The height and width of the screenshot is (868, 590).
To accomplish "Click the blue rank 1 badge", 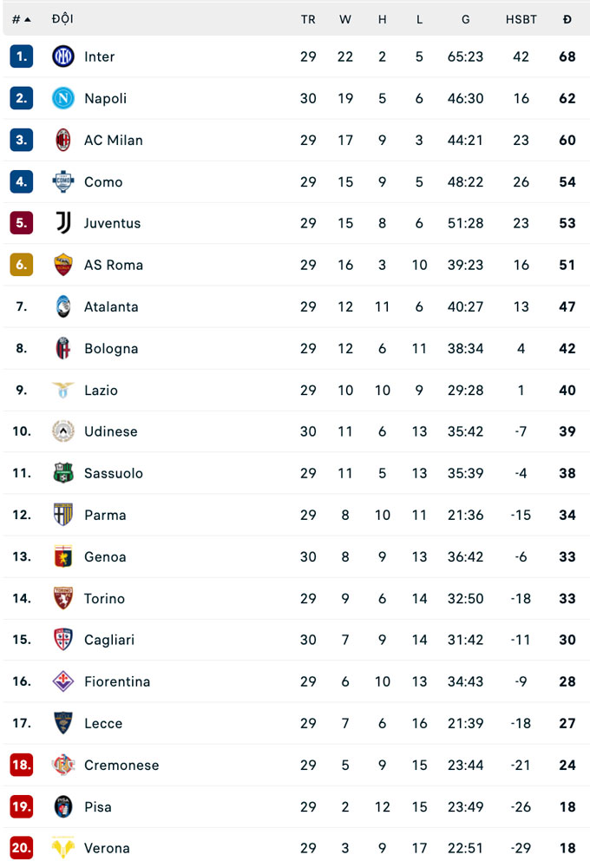I will point(22,56).
